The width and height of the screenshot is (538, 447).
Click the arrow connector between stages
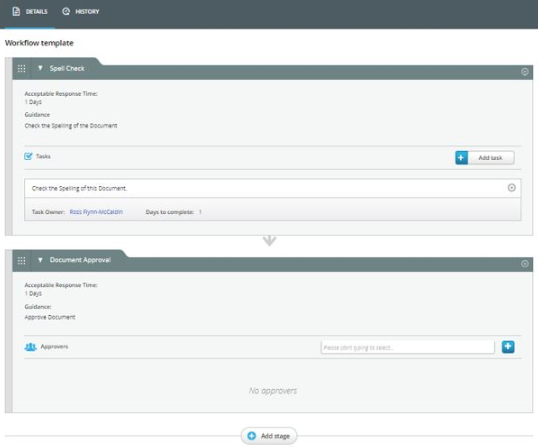point(269,240)
